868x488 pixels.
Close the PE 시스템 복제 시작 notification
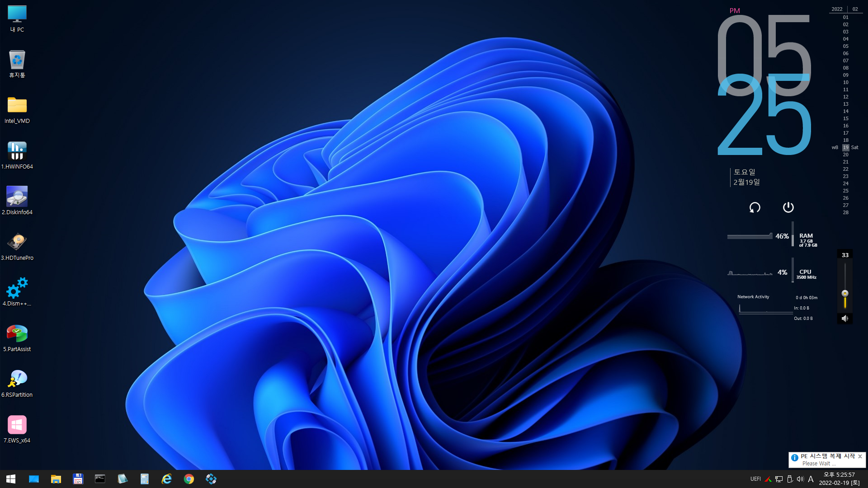tap(860, 456)
